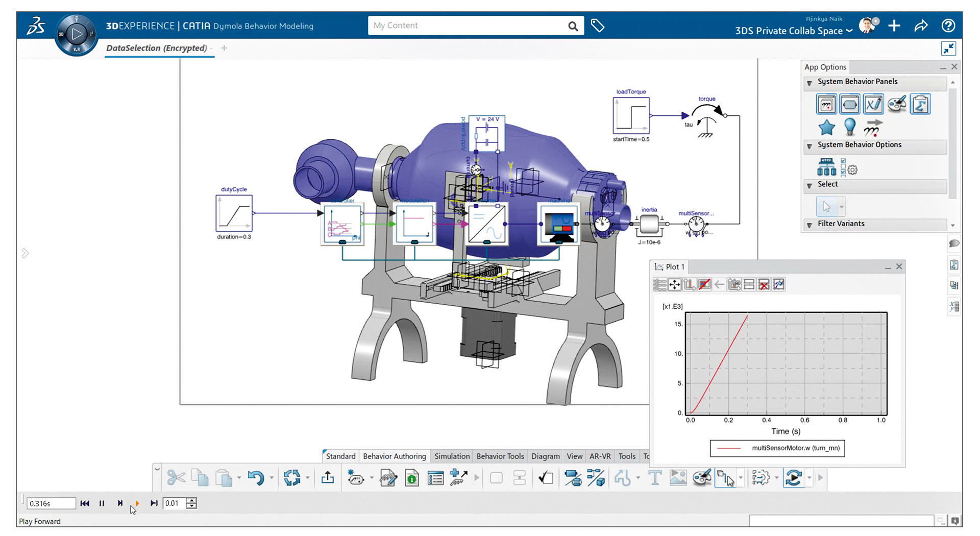Collapse the System Behavior Options section
This screenshot has height=536, width=980.
coord(810,146)
